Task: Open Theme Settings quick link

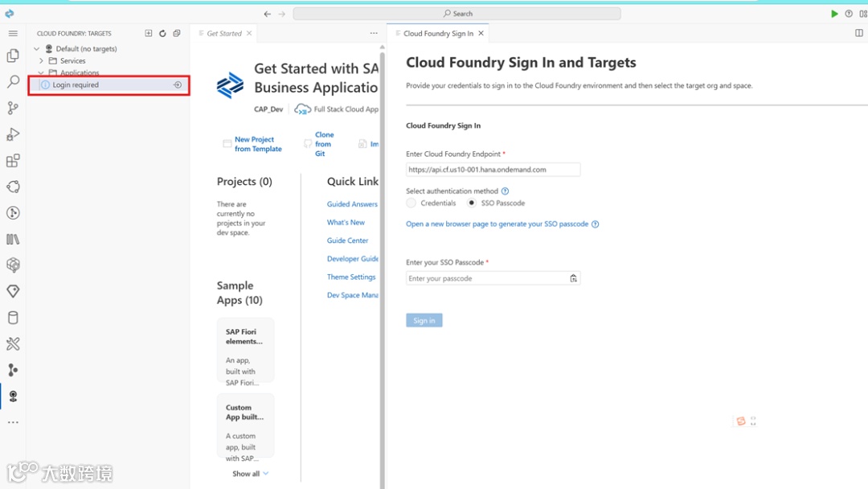Action: pos(351,277)
